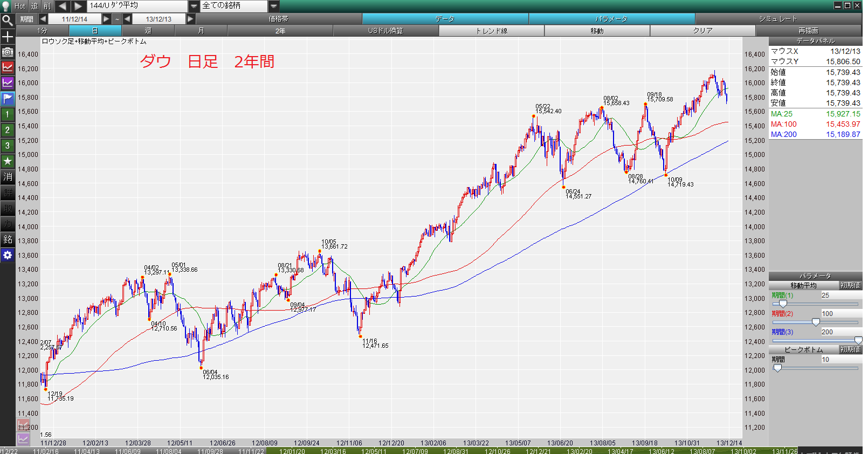Click the ピークボトム 期間 value field 10
The image size is (868, 454).
pyautogui.click(x=841, y=360)
